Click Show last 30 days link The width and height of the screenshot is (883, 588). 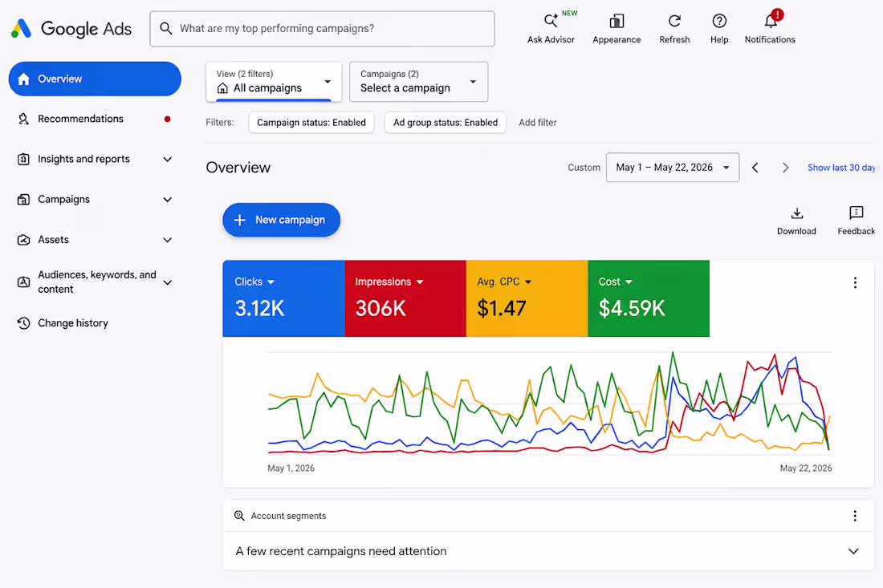pos(841,168)
